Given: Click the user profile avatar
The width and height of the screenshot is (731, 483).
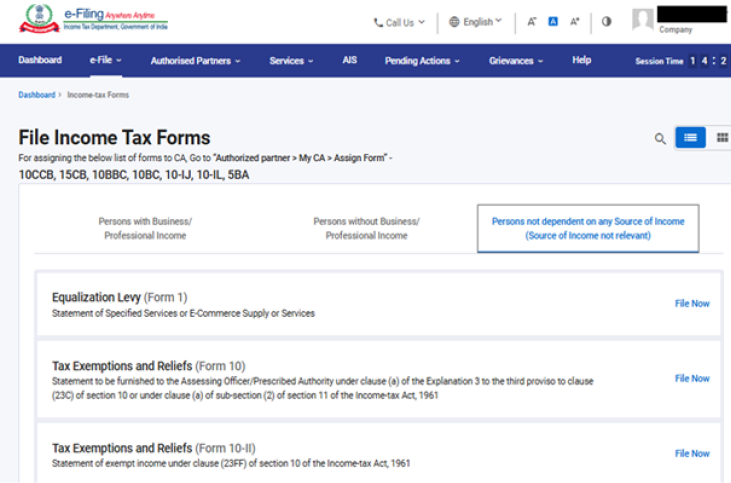Looking at the screenshot, I should pyautogui.click(x=643, y=20).
